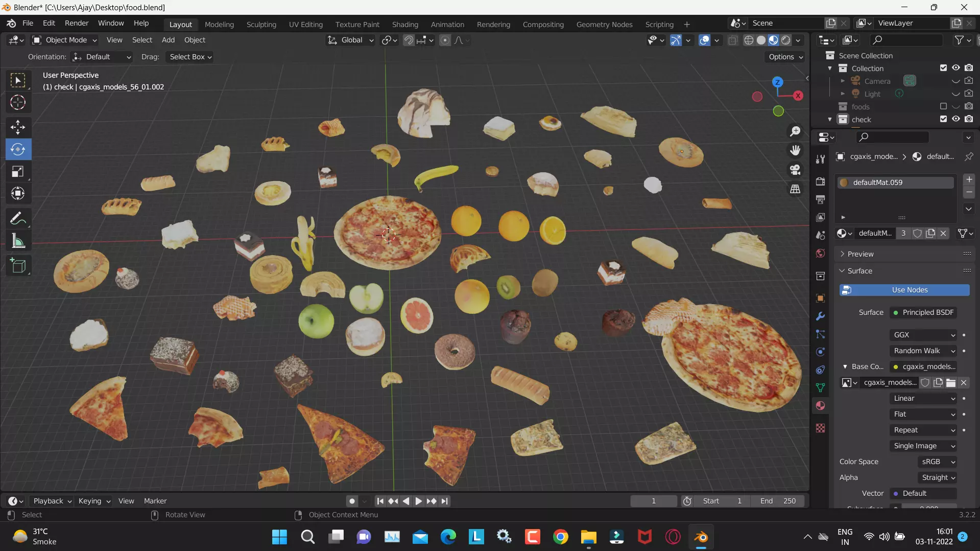Open the GGX distribution dropdown
The width and height of the screenshot is (980, 551).
[923, 335]
